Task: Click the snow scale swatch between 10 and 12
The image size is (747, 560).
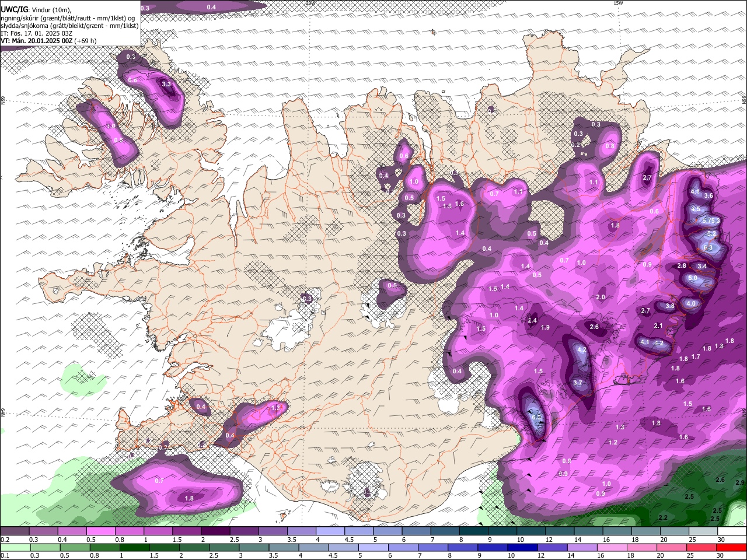Action: 531,531
